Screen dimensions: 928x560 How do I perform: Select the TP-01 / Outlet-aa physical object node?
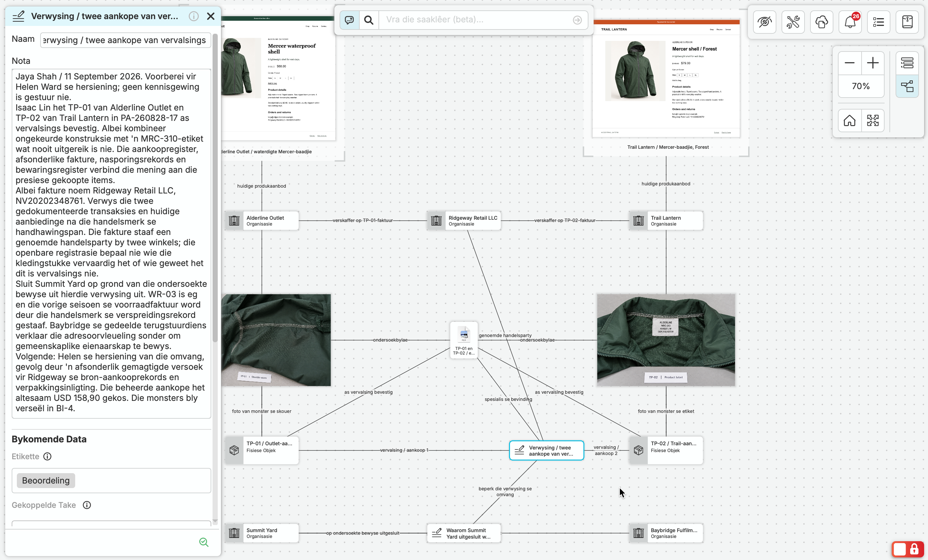(x=262, y=450)
